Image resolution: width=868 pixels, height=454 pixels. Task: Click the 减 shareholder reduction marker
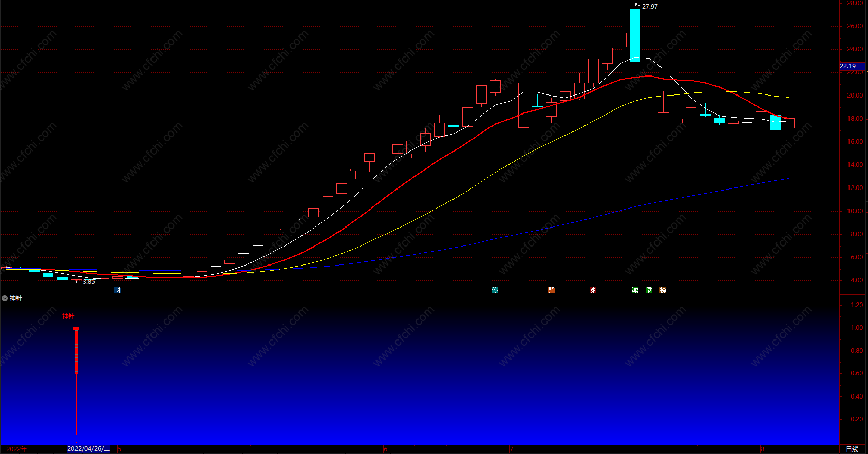[635, 290]
